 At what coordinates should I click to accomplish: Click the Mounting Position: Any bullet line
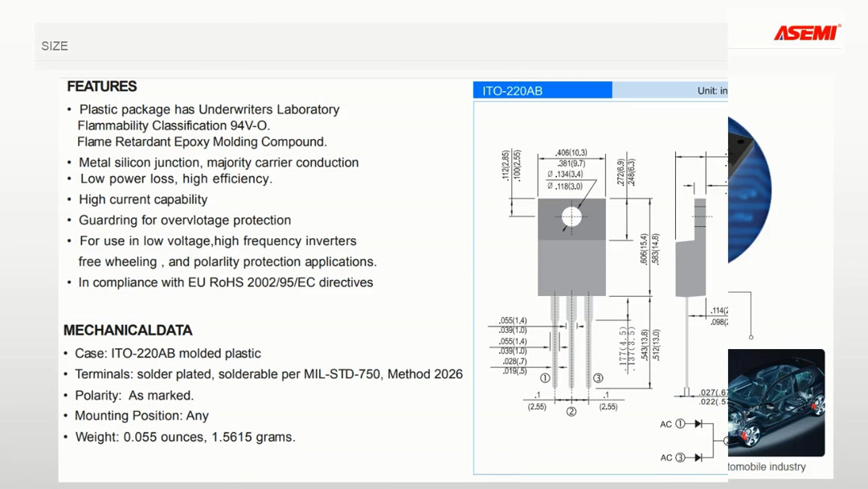click(x=141, y=416)
